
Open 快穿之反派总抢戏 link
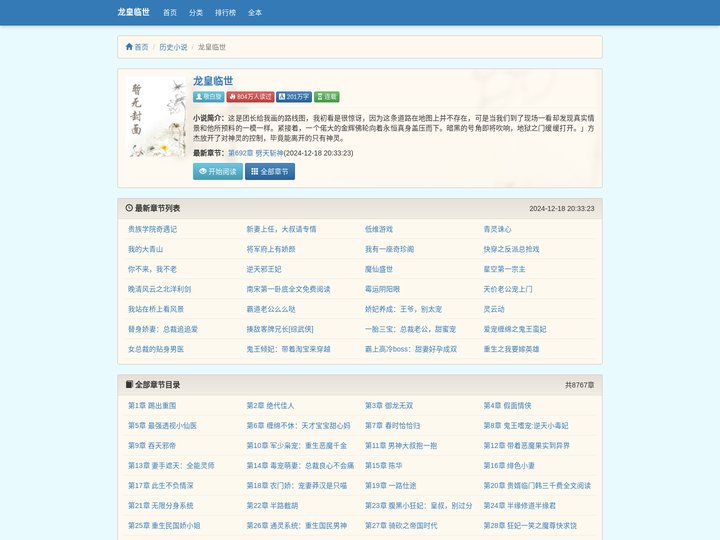point(512,249)
